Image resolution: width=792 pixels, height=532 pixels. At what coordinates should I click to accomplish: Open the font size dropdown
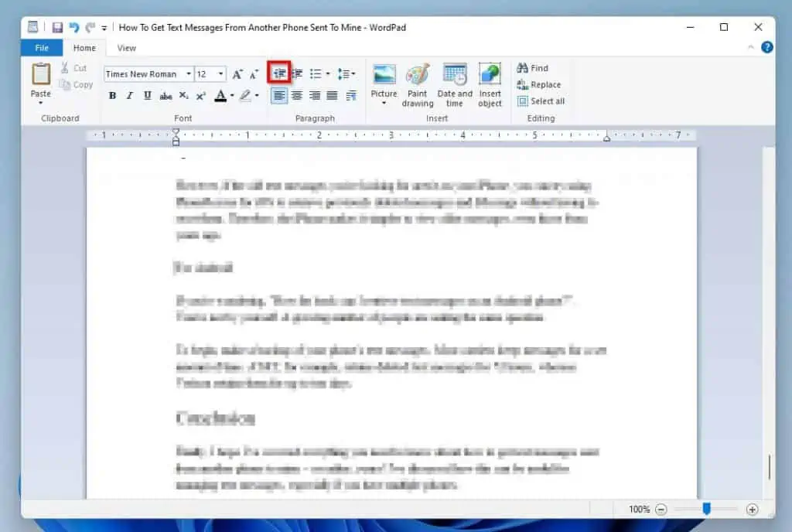tap(220, 73)
